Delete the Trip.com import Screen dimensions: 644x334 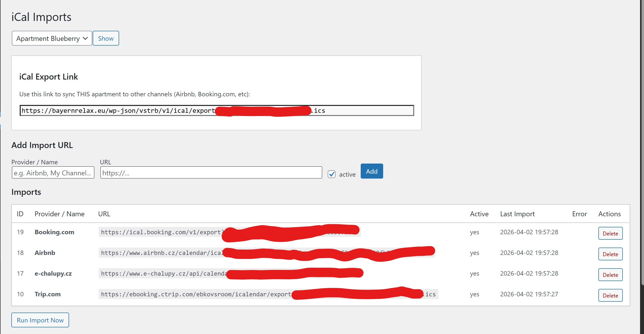pos(610,295)
